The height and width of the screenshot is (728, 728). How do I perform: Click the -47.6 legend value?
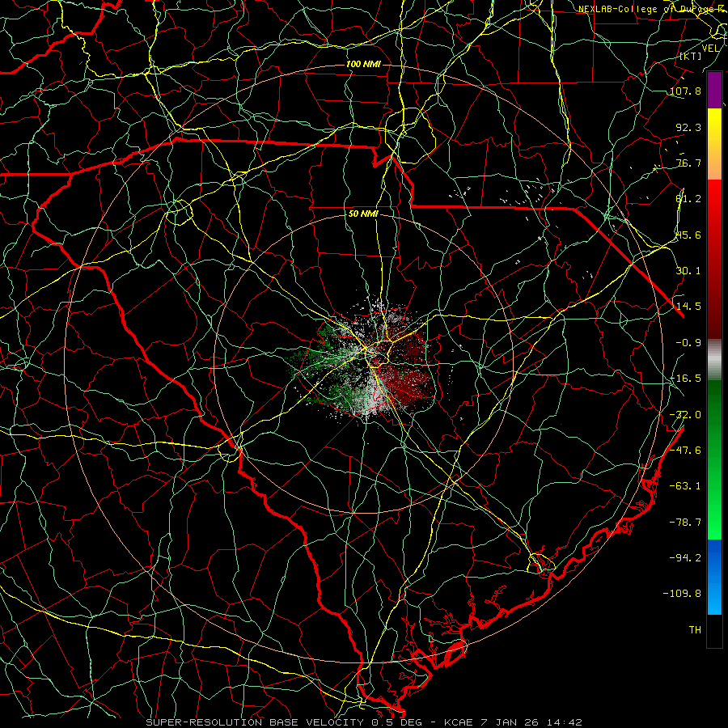click(685, 451)
